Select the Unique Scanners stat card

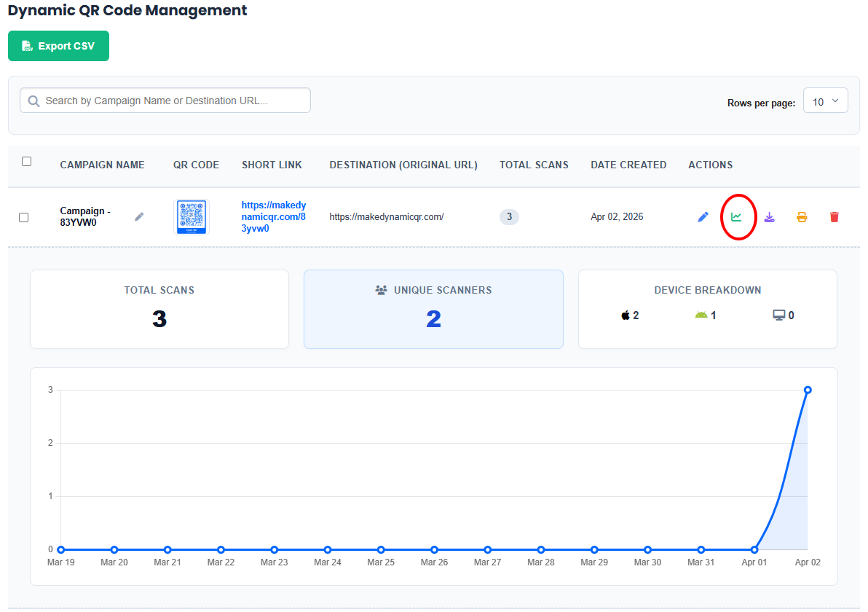click(433, 310)
